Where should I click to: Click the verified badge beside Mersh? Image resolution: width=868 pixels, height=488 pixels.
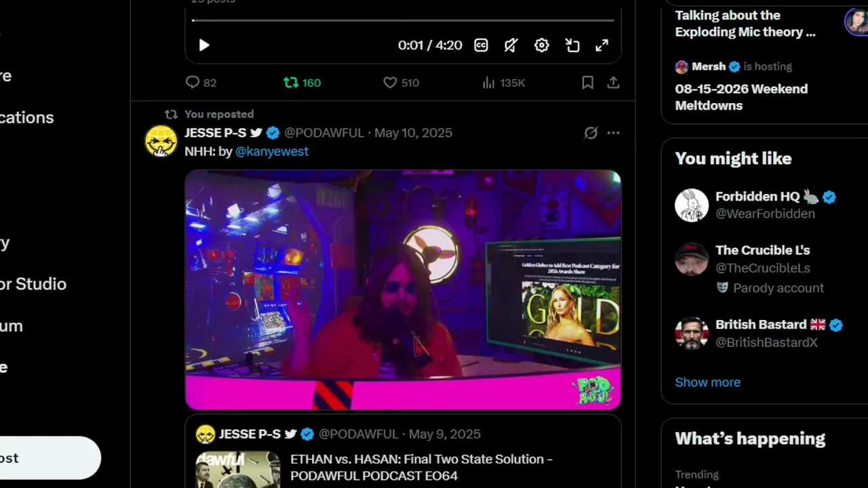734,66
